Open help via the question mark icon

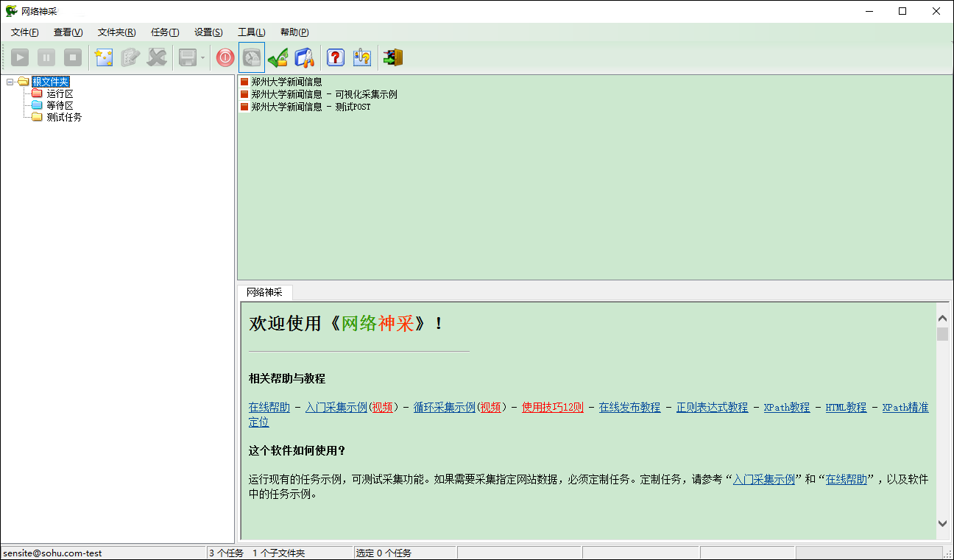[x=335, y=57]
